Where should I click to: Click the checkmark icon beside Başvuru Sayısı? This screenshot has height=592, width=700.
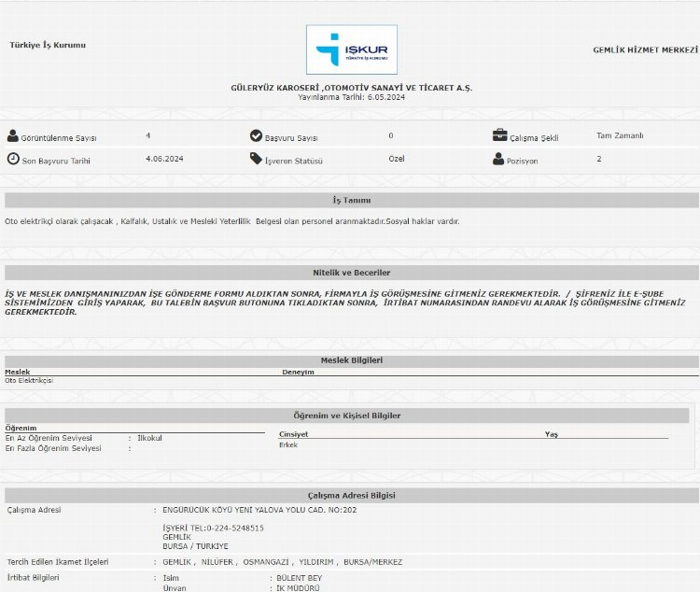click(x=256, y=136)
